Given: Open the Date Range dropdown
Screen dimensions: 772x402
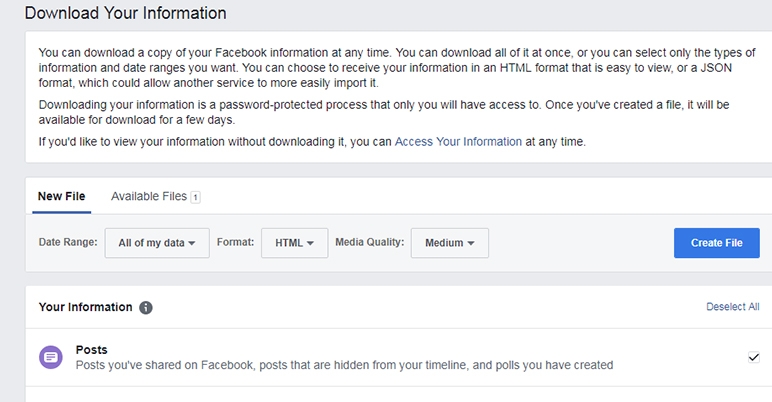Looking at the screenshot, I should coord(157,243).
